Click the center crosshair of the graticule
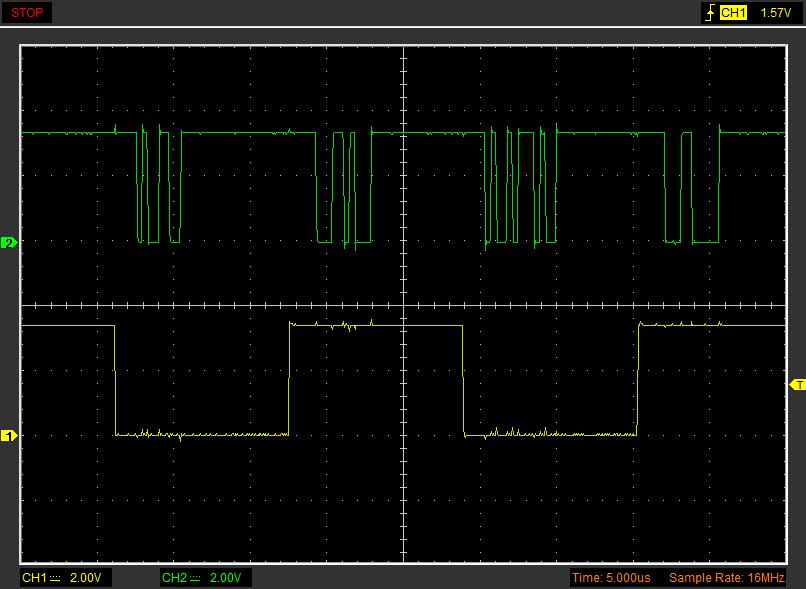This screenshot has height=589, width=806. (x=403, y=306)
